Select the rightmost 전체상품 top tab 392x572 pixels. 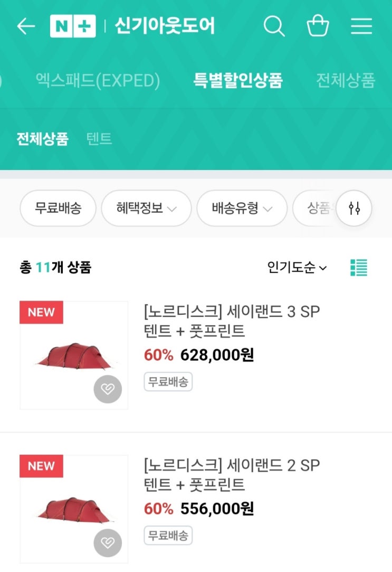click(x=346, y=81)
